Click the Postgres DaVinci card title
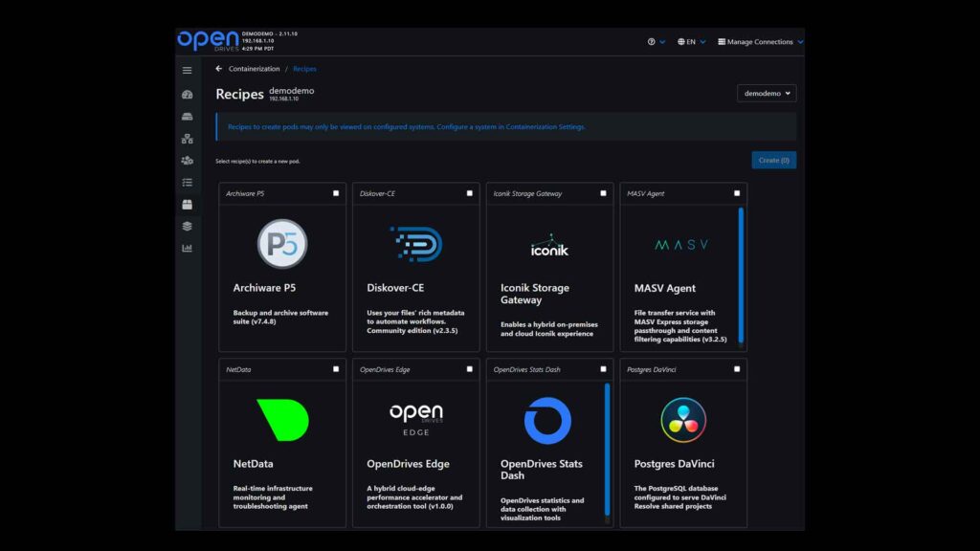The height and width of the screenshot is (551, 980). pos(674,464)
